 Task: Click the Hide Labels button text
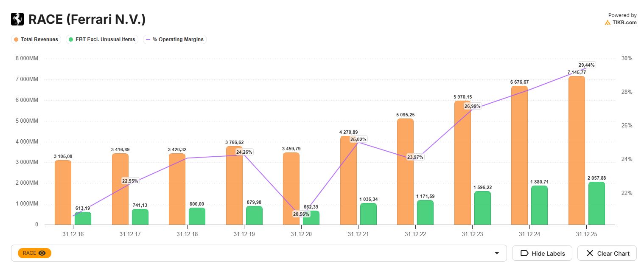point(548,254)
